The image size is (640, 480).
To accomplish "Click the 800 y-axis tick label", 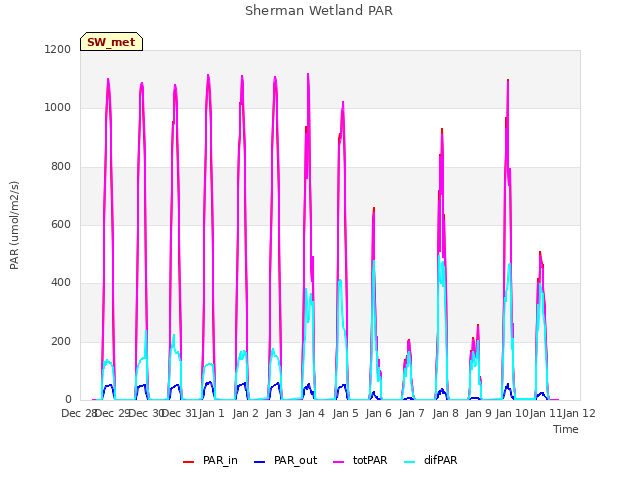I will pyautogui.click(x=61, y=167).
